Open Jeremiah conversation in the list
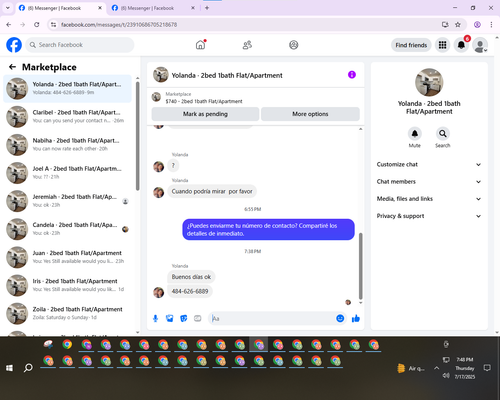Image resolution: width=500 pixels, height=400 pixels. (67, 201)
